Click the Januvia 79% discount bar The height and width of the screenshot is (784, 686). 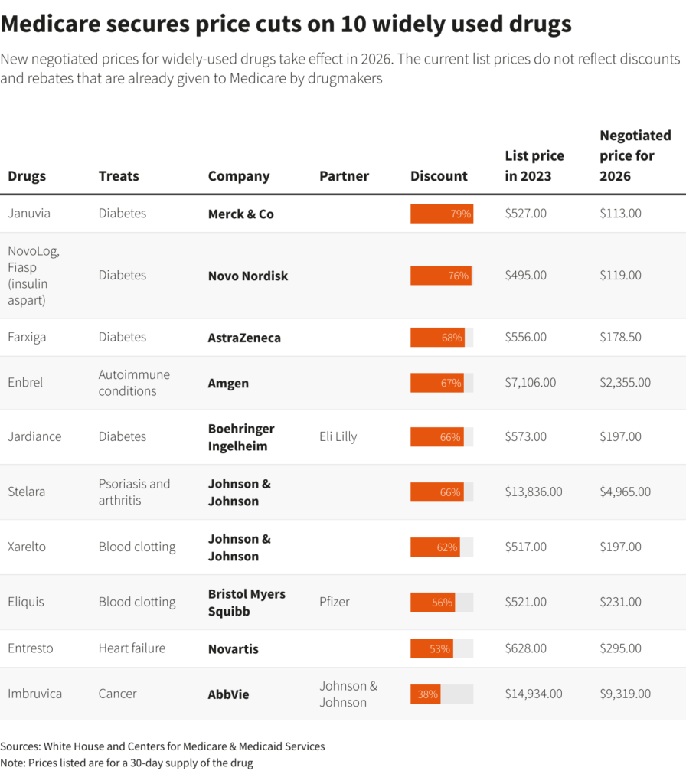click(442, 214)
